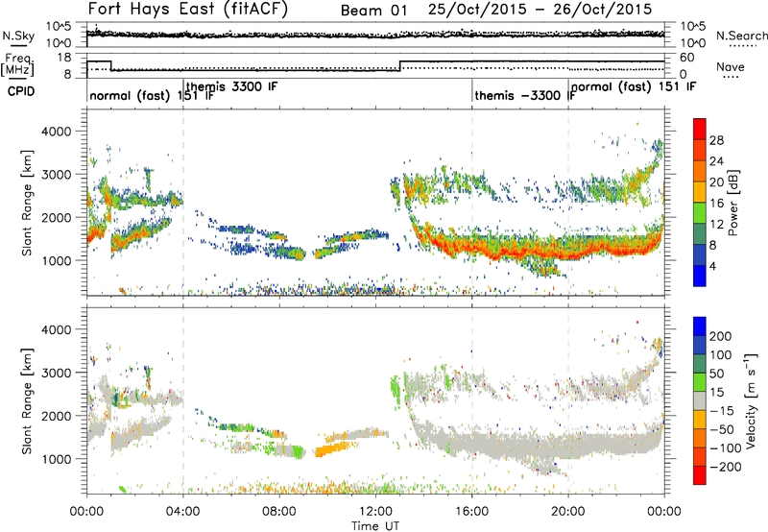The width and height of the screenshot is (768, 532).
Task: Click the '16:00' time tick label
Action: [x=471, y=511]
